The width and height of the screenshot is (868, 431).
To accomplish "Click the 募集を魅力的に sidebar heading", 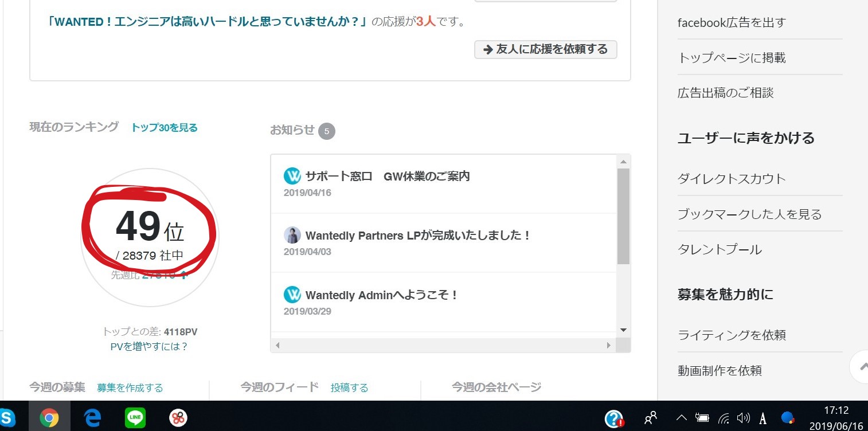I will [725, 295].
